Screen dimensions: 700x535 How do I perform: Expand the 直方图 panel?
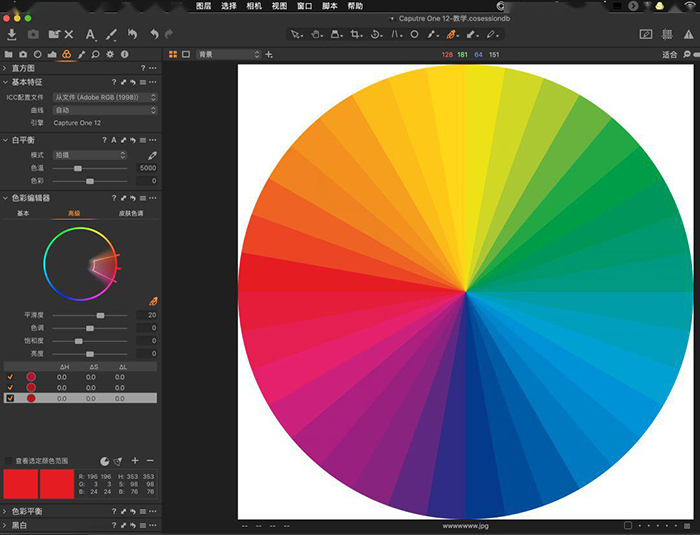(5, 68)
